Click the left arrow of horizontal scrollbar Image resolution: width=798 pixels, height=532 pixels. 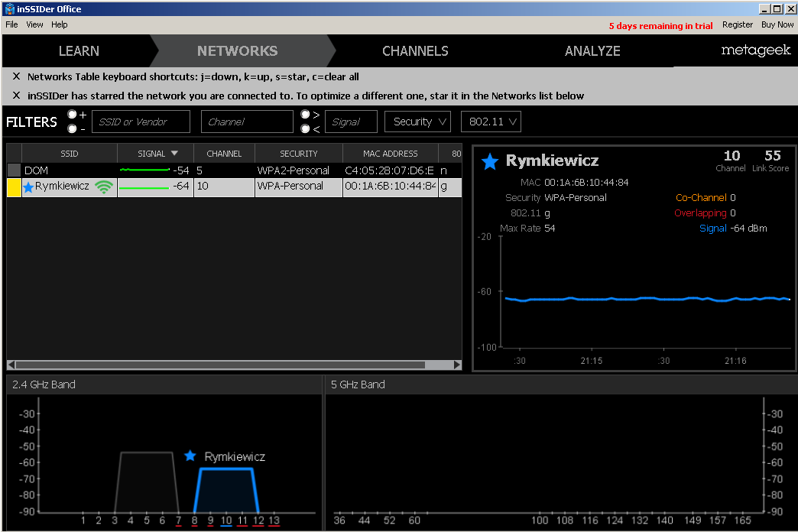[11, 365]
